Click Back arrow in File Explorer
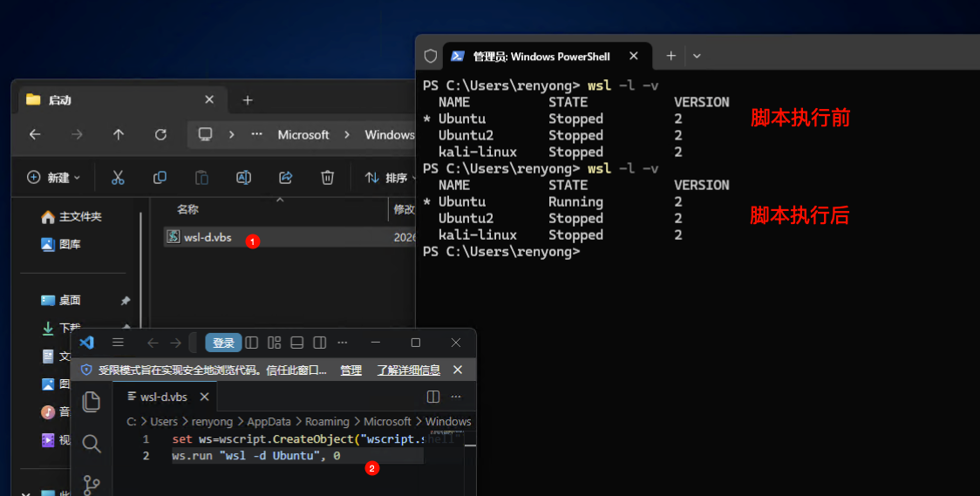Image resolution: width=980 pixels, height=496 pixels. pos(35,134)
